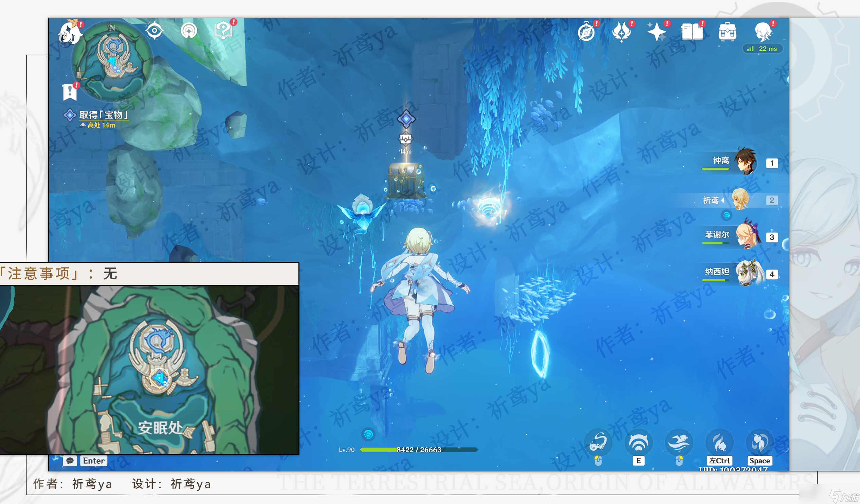Open the adventurer handbook book icon

pyautogui.click(x=692, y=31)
